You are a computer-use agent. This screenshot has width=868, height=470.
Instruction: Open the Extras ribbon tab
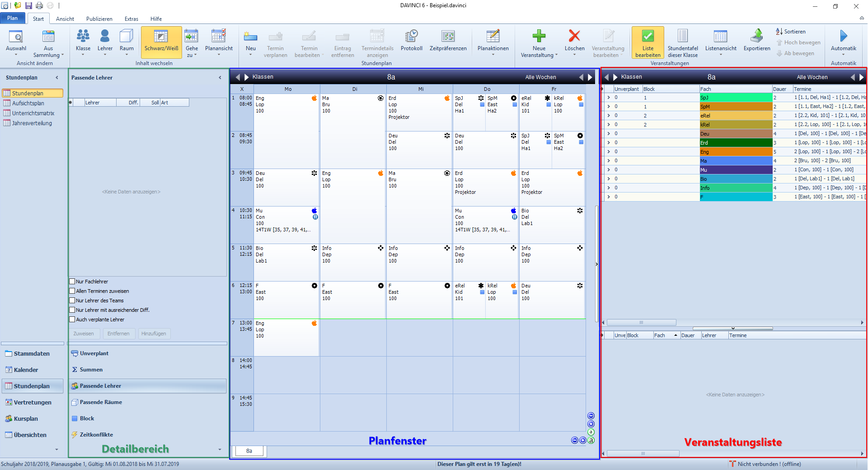131,19
